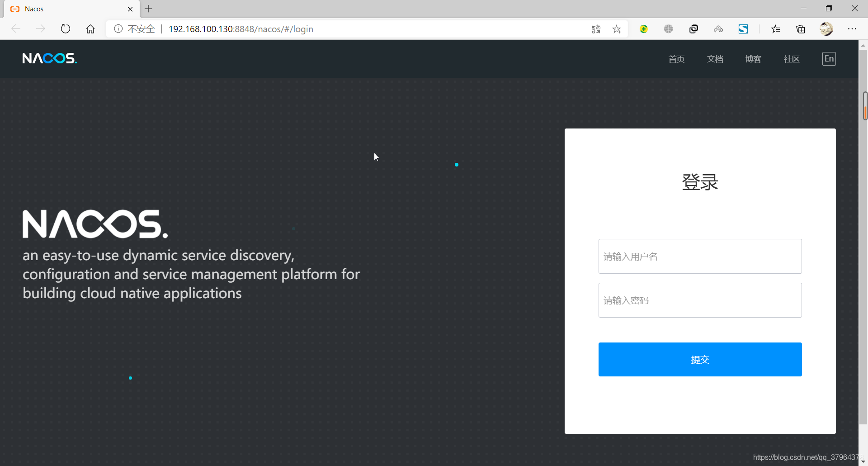This screenshot has height=466, width=868.
Task: Open the 首页 nav link
Action: [x=676, y=59]
